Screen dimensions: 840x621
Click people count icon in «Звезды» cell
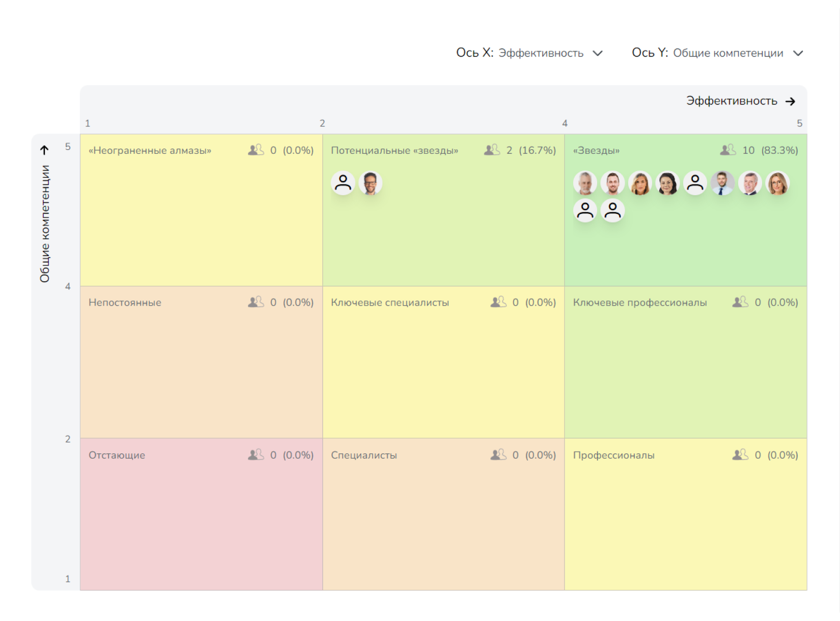click(728, 150)
